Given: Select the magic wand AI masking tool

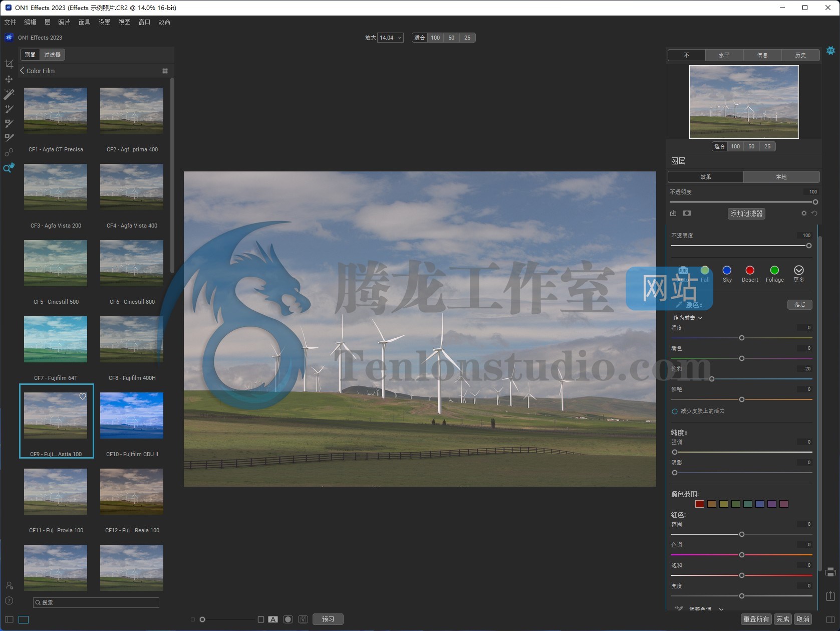Looking at the screenshot, I should (x=9, y=94).
